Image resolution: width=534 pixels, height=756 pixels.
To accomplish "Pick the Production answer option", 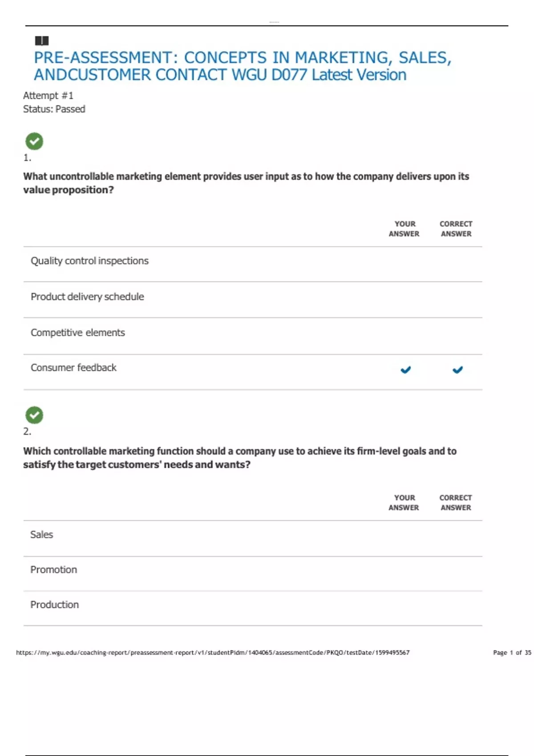I will coord(55,605).
